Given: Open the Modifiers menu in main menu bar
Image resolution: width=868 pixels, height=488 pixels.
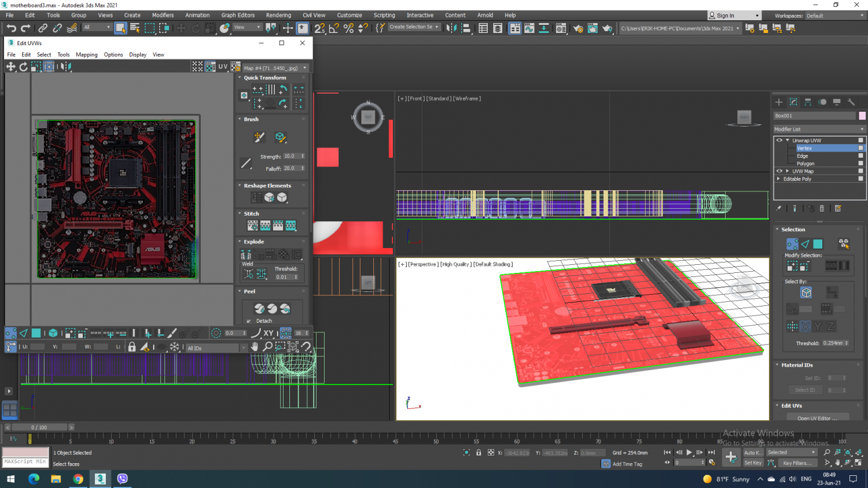Looking at the screenshot, I should click(163, 16).
